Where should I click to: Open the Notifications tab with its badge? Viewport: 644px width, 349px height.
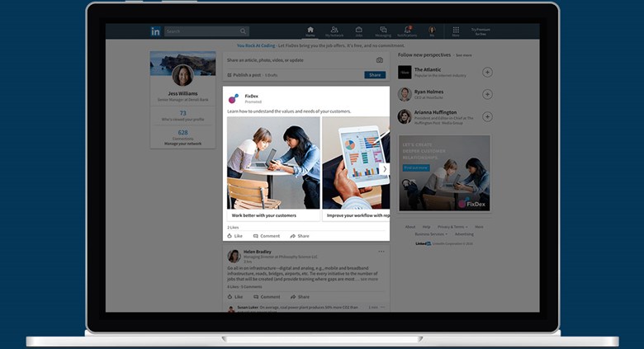[x=407, y=31]
